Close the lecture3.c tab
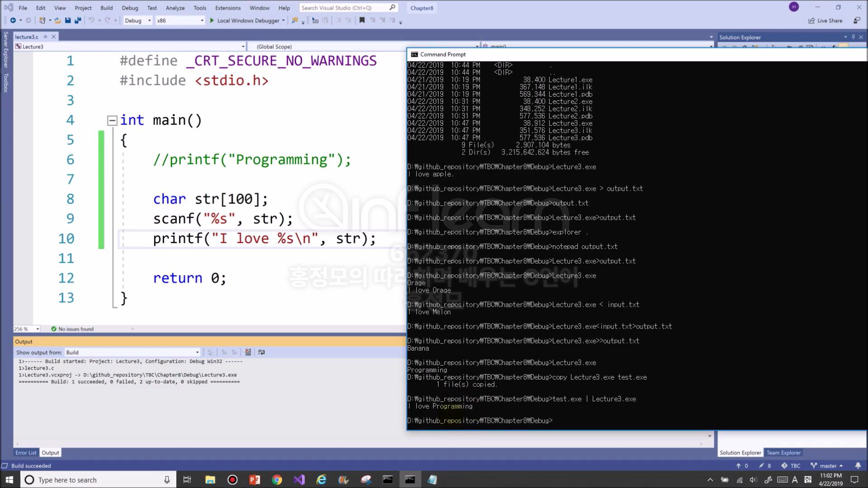 pos(54,37)
